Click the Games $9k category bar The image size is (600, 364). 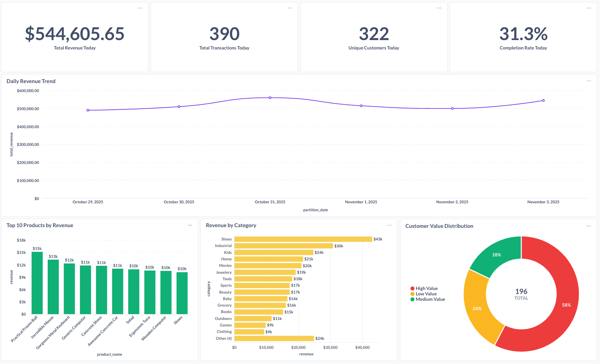point(250,325)
